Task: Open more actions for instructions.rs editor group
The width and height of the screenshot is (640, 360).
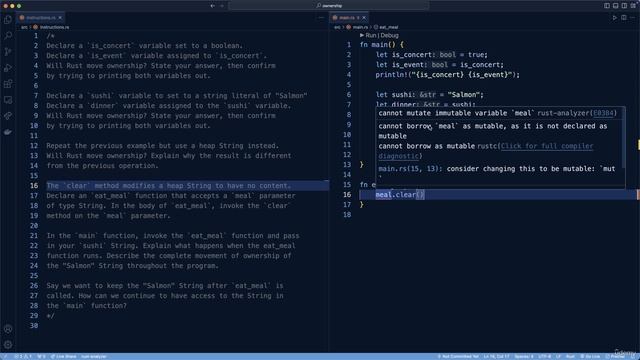Action: [321, 18]
